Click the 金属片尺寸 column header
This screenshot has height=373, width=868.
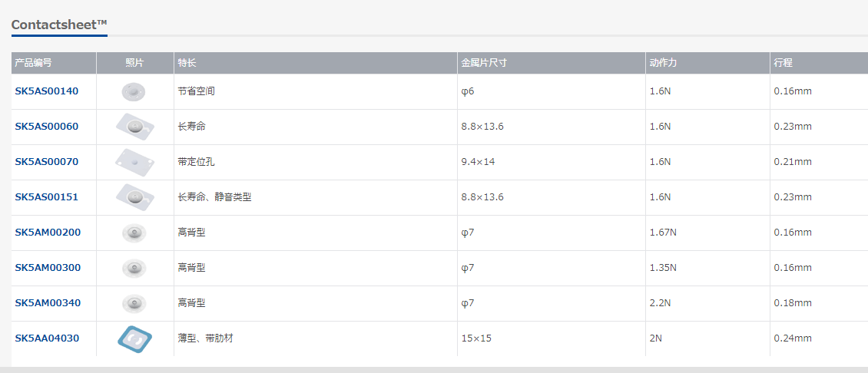(x=483, y=63)
